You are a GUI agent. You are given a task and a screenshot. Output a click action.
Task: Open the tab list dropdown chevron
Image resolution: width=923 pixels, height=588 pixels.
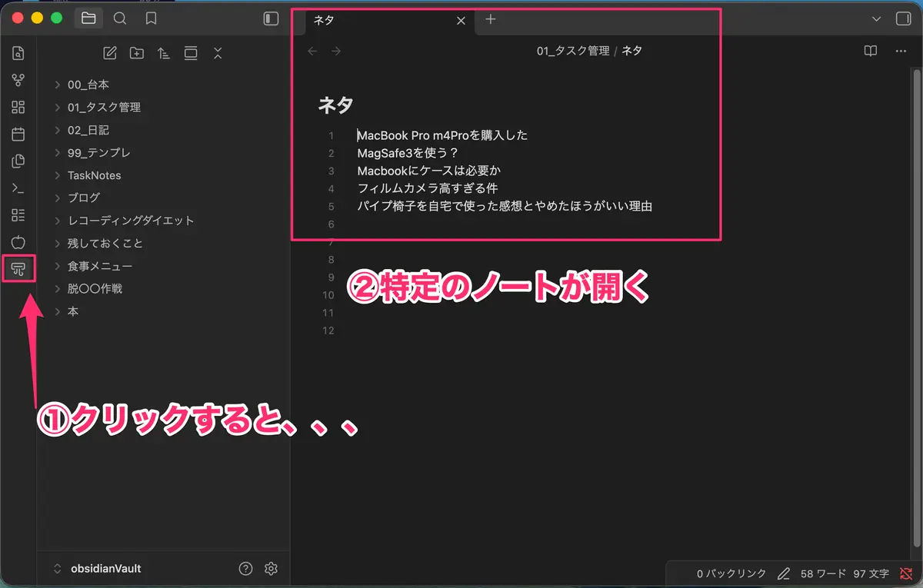(x=877, y=19)
